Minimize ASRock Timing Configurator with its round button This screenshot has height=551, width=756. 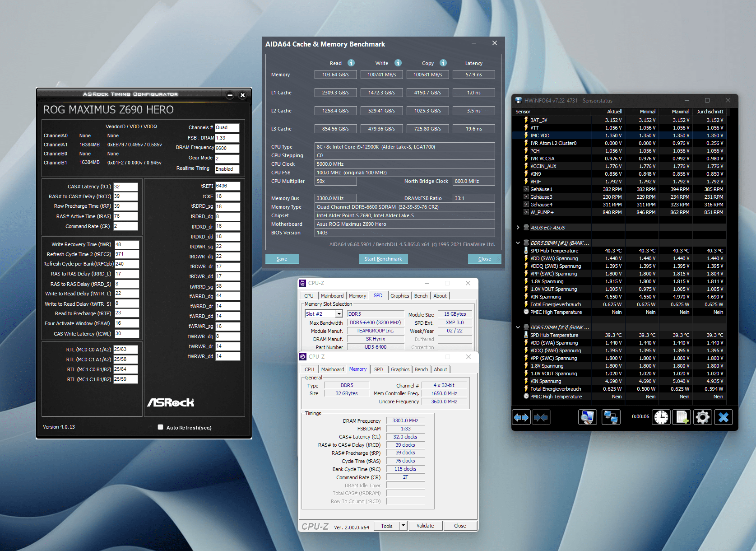tap(230, 95)
